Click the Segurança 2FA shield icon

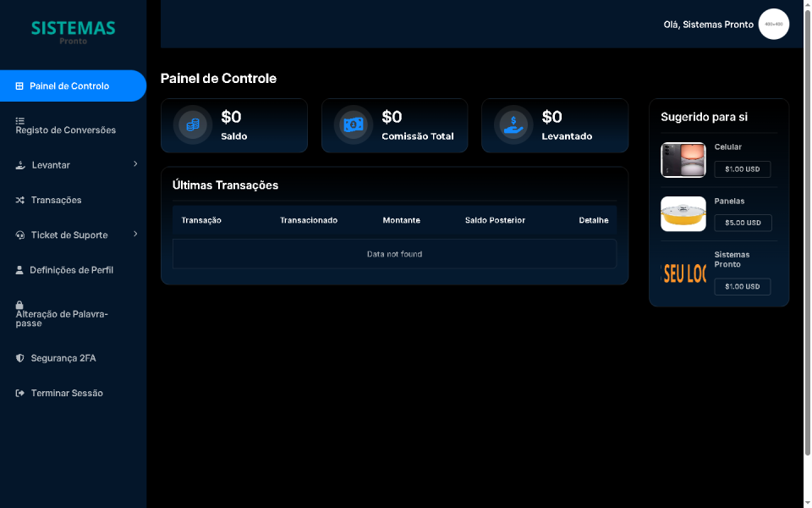19,357
